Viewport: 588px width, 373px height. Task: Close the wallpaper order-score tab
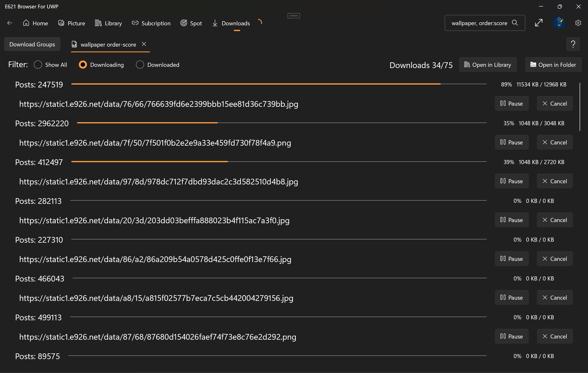(144, 44)
